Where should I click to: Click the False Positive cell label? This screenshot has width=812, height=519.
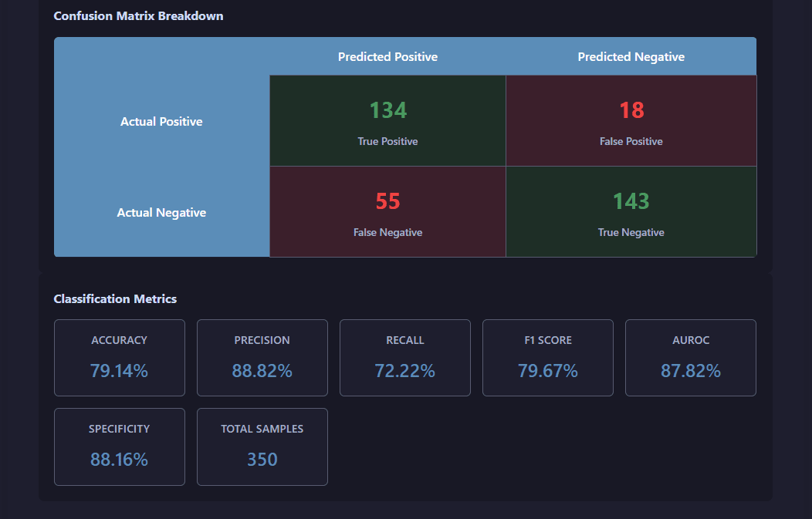coord(631,141)
